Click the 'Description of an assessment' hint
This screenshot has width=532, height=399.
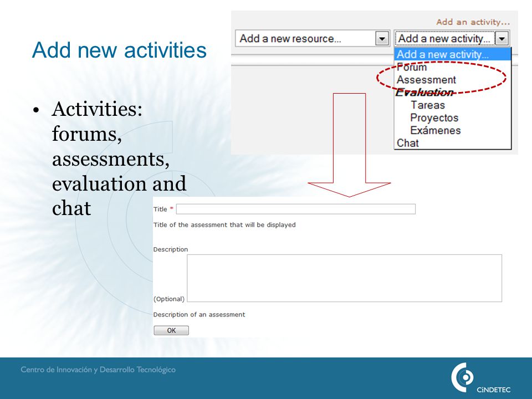tap(199, 315)
